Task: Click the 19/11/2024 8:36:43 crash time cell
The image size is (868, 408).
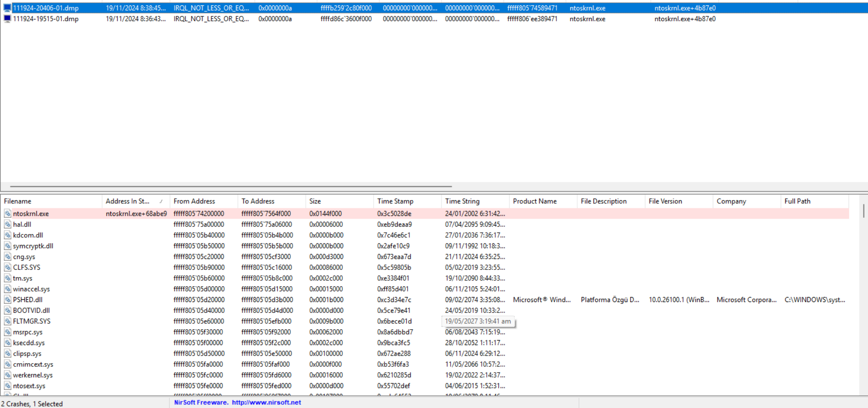Action: pyautogui.click(x=136, y=19)
